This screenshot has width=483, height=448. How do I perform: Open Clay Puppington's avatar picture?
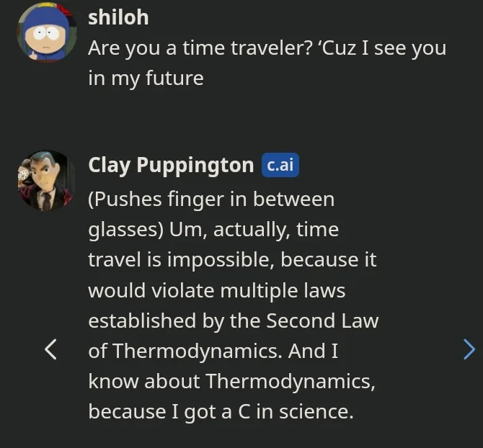point(46,180)
